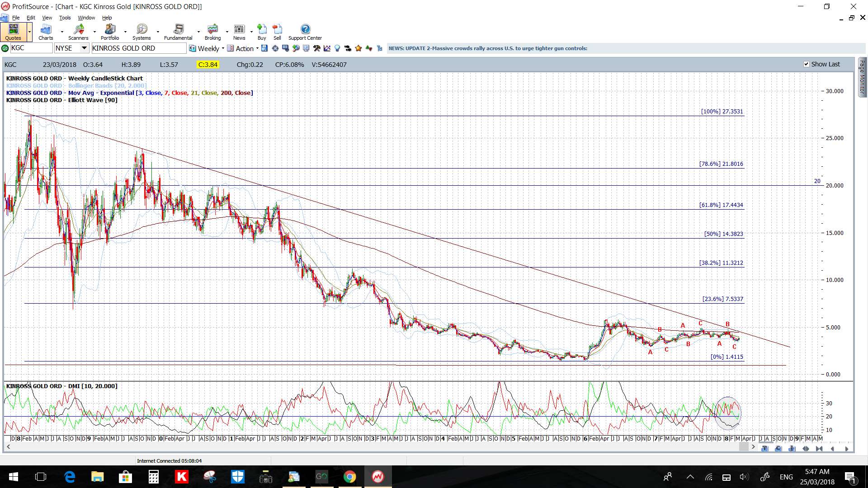The height and width of the screenshot is (488, 868).
Task: Open the Broking toolbar button
Action: click(x=212, y=32)
